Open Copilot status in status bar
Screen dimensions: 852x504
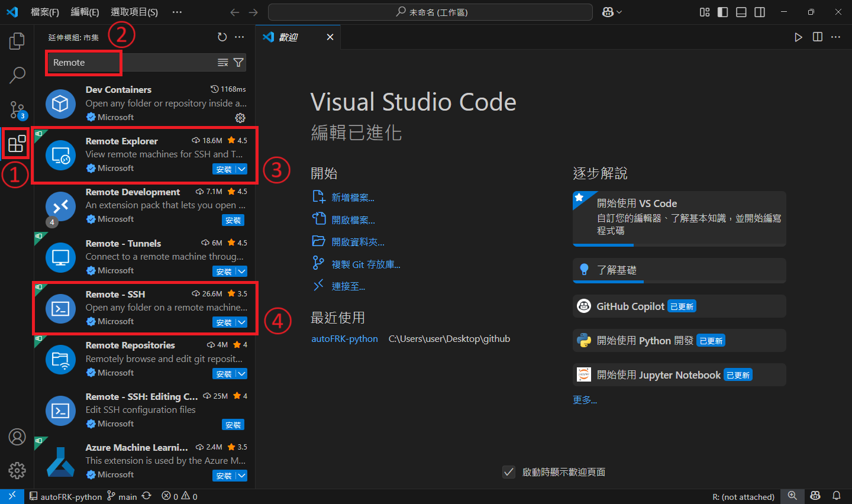point(815,496)
